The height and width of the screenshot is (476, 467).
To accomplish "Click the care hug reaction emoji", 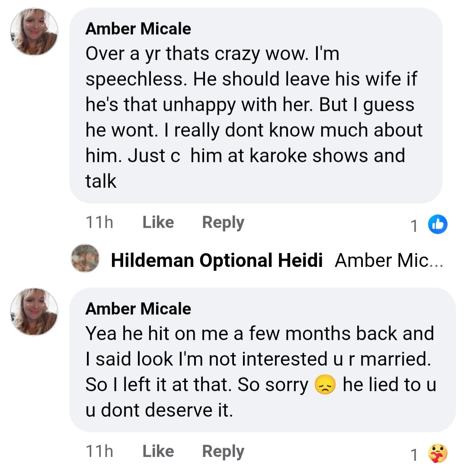I will point(438,454).
